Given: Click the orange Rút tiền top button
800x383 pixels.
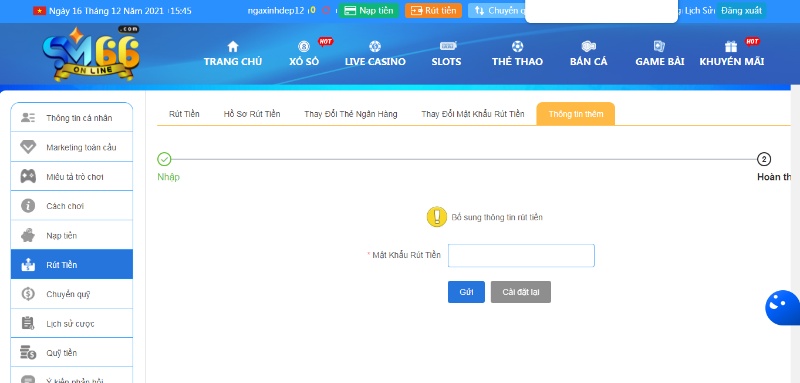Looking at the screenshot, I should pyautogui.click(x=433, y=11).
